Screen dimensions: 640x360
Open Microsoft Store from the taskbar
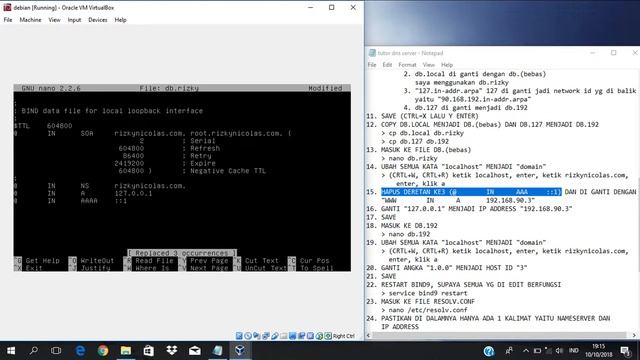(149, 351)
